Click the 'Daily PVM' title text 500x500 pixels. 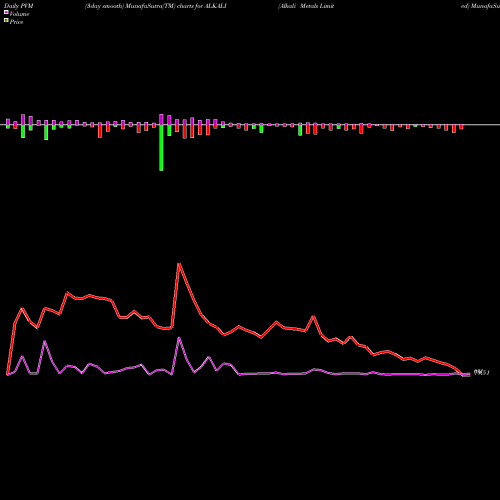click(19, 6)
